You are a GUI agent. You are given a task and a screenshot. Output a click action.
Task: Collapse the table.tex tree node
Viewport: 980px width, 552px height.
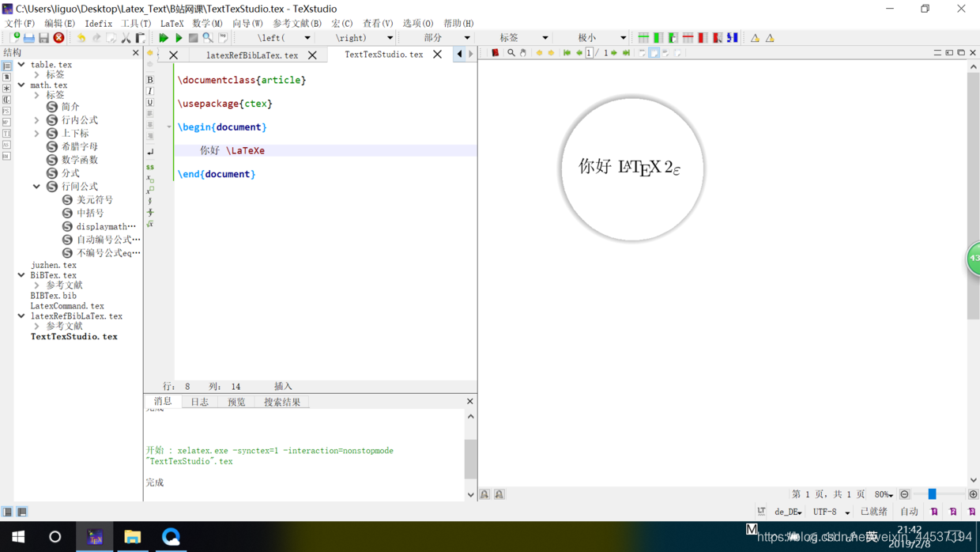(21, 65)
